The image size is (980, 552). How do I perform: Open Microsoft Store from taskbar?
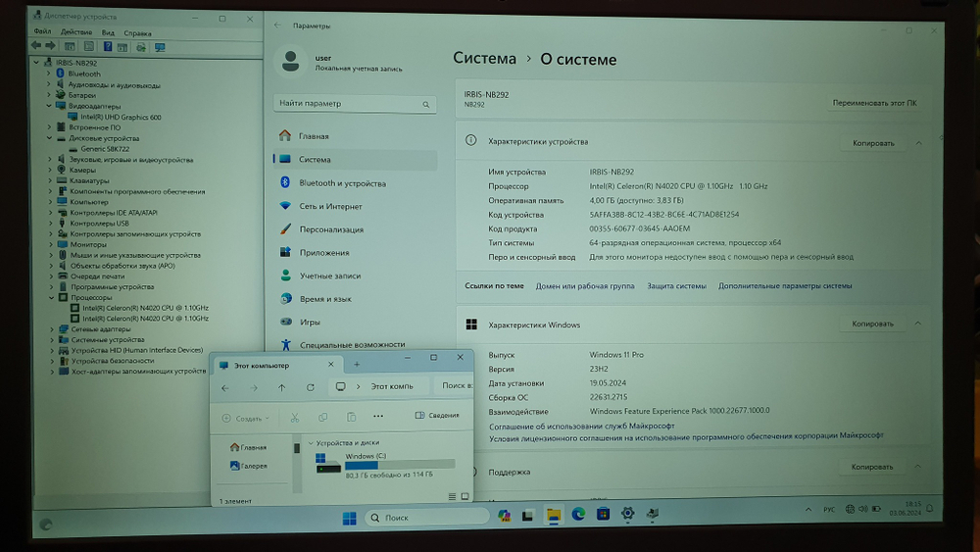(603, 514)
